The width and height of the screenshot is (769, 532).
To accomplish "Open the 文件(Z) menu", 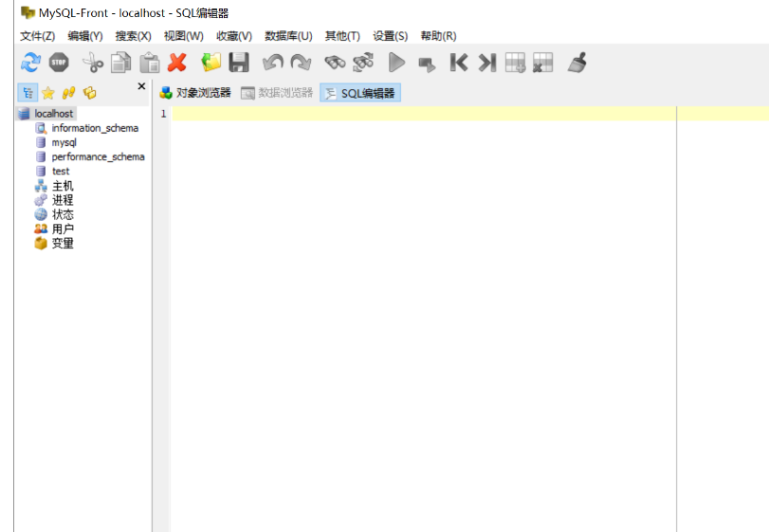I will [37, 36].
